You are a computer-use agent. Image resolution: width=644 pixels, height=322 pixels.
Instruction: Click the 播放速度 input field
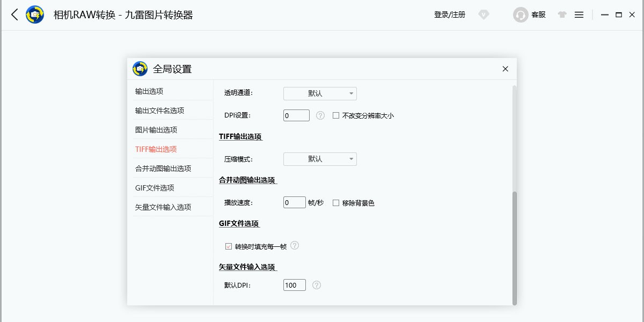pos(294,203)
